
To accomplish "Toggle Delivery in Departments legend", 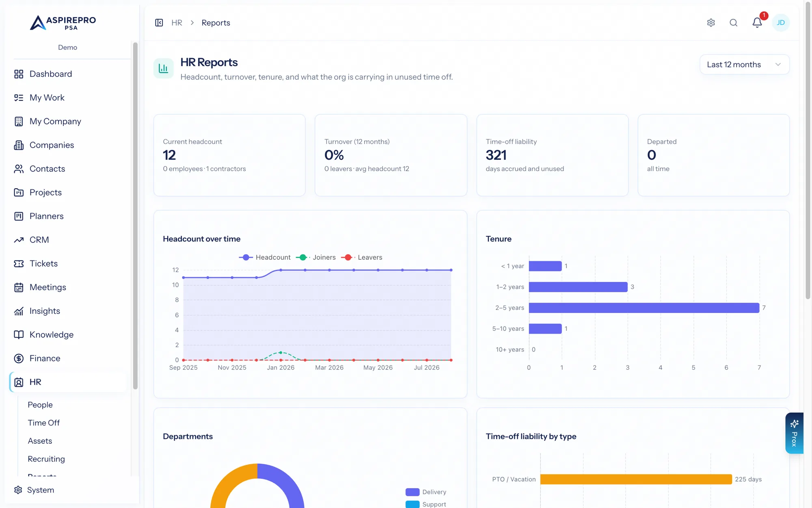I will (426, 492).
